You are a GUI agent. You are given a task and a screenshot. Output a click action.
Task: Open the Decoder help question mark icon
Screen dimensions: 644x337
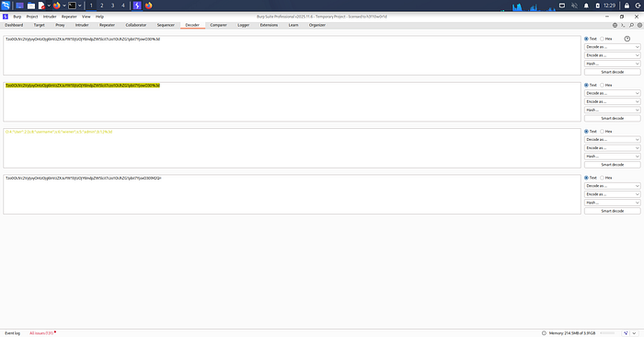pos(627,39)
